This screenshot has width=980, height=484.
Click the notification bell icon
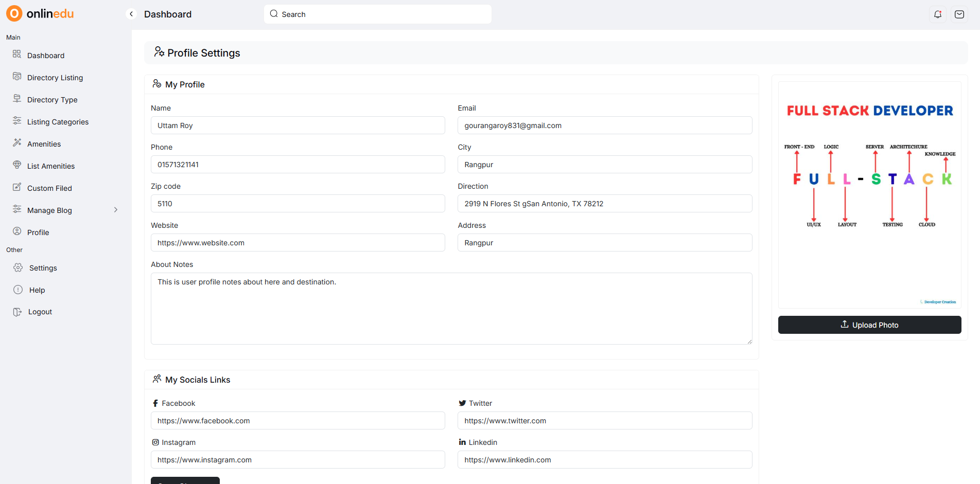click(x=938, y=14)
